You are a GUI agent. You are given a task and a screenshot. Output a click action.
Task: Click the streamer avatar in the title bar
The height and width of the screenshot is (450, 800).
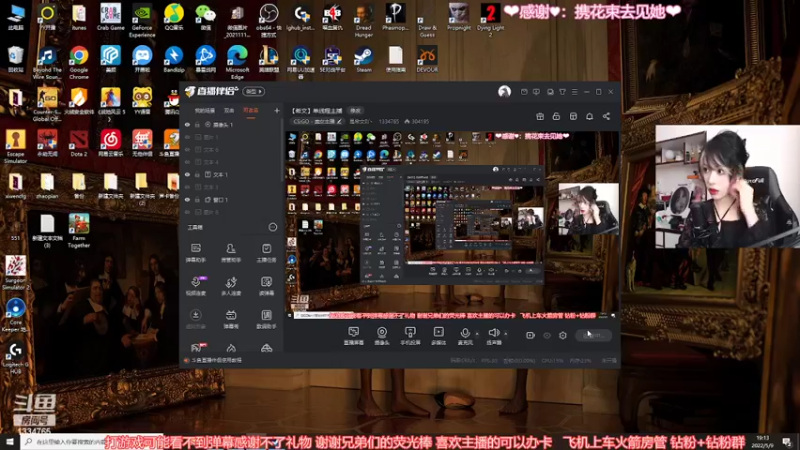tap(504, 91)
